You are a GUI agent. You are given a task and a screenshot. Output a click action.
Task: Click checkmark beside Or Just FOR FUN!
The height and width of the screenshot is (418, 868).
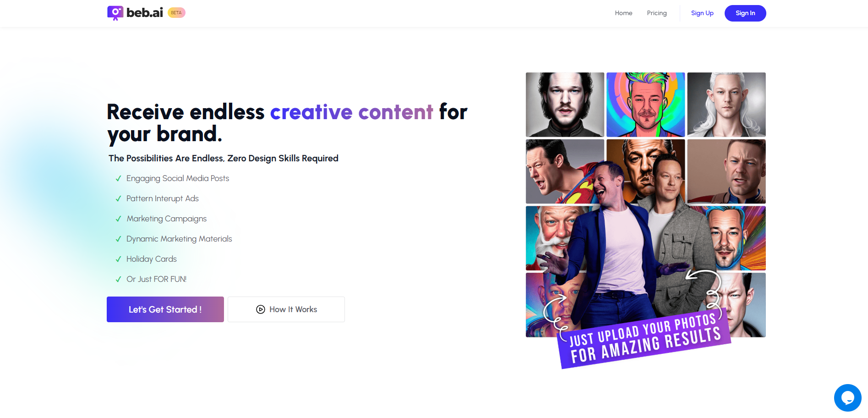[x=118, y=279]
